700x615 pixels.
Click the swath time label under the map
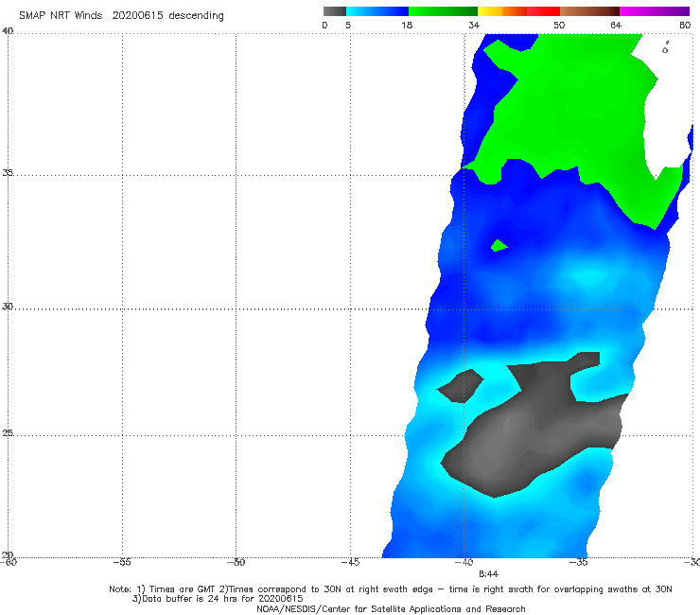[488, 574]
